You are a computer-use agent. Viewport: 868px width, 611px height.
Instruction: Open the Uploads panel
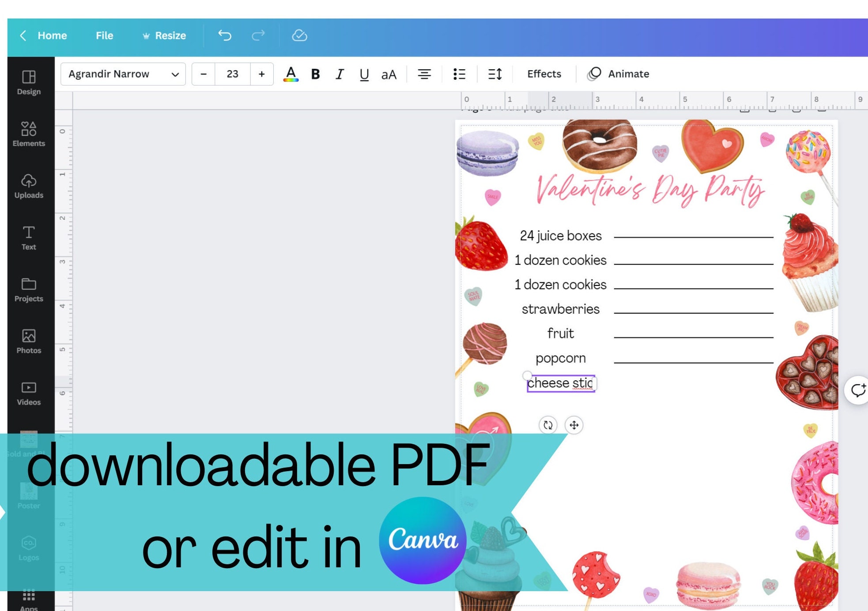point(29,186)
